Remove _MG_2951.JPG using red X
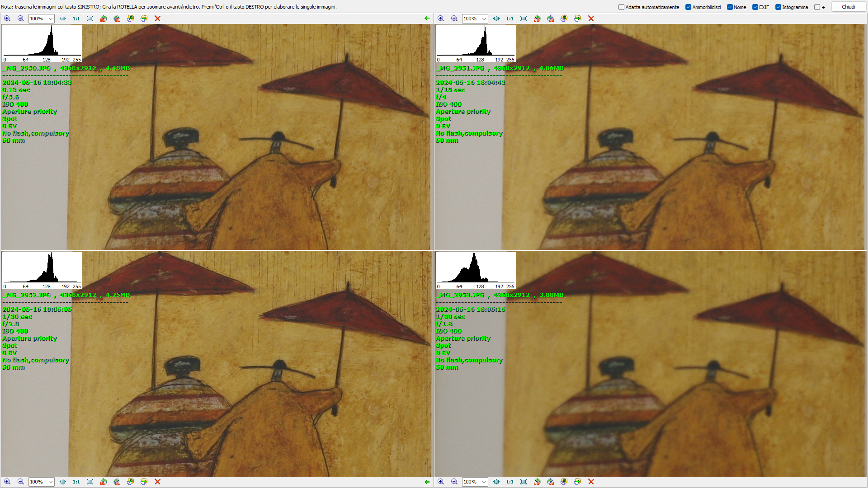This screenshot has height=488, width=868. pos(591,19)
